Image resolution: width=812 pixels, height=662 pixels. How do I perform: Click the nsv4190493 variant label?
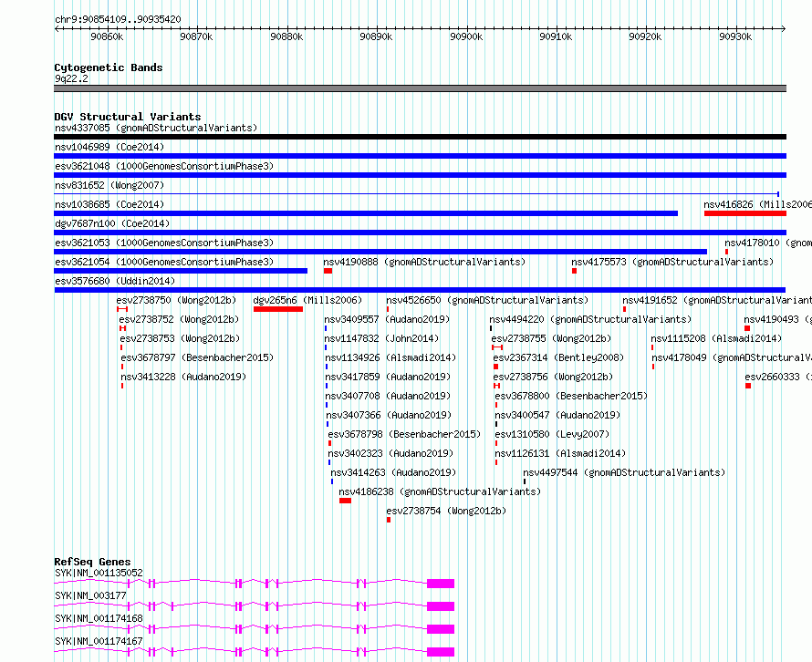778,319
